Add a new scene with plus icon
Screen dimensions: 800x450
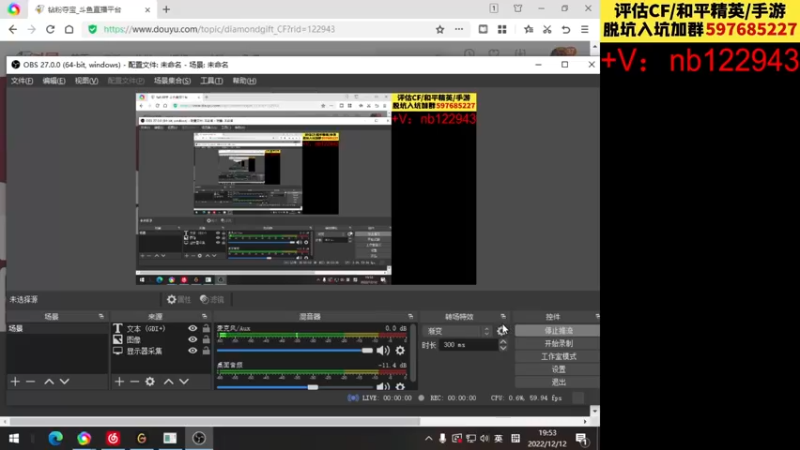[x=15, y=382]
